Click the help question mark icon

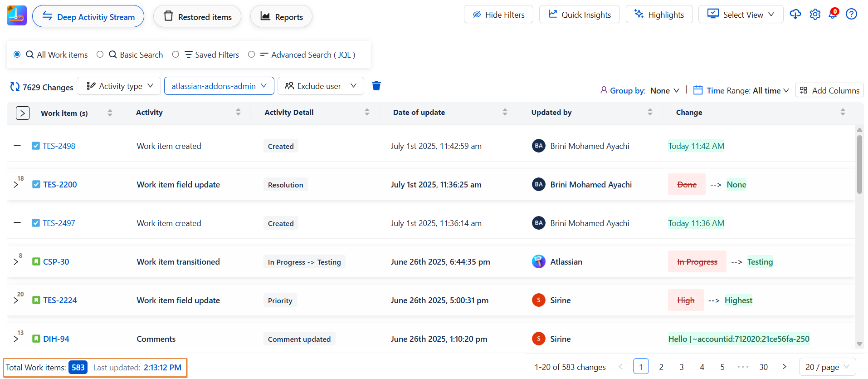pyautogui.click(x=851, y=15)
